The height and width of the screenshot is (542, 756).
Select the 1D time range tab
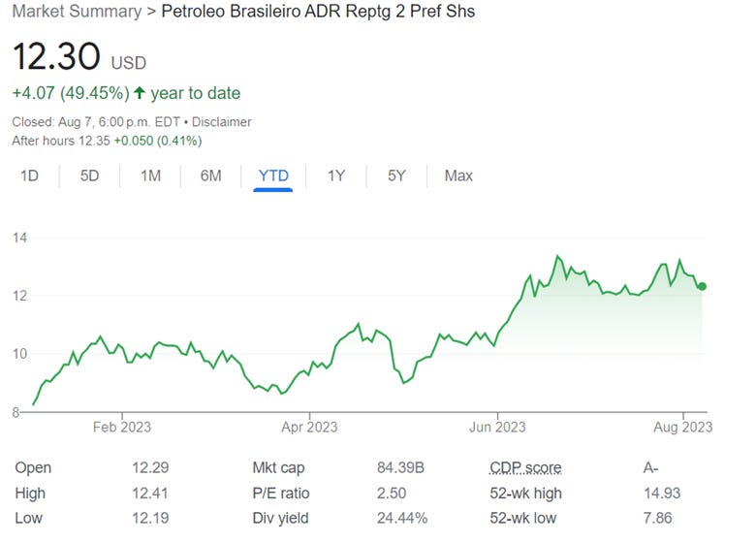tap(29, 175)
